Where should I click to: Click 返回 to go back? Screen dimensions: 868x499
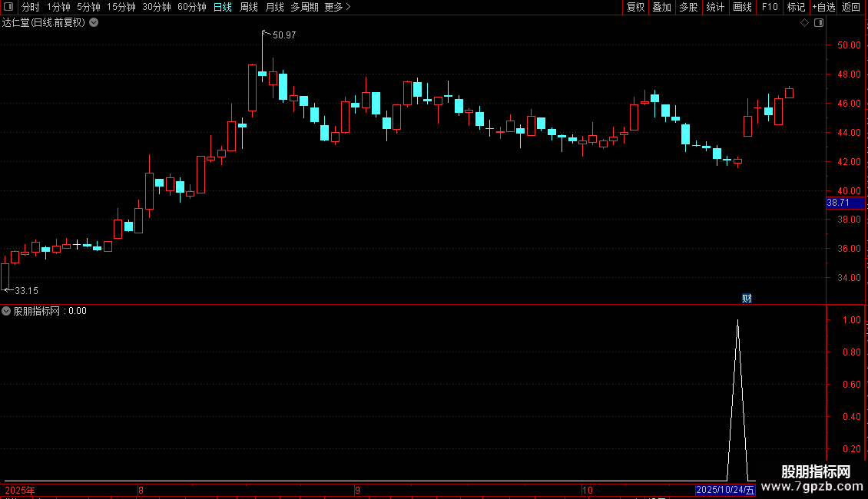pos(851,7)
